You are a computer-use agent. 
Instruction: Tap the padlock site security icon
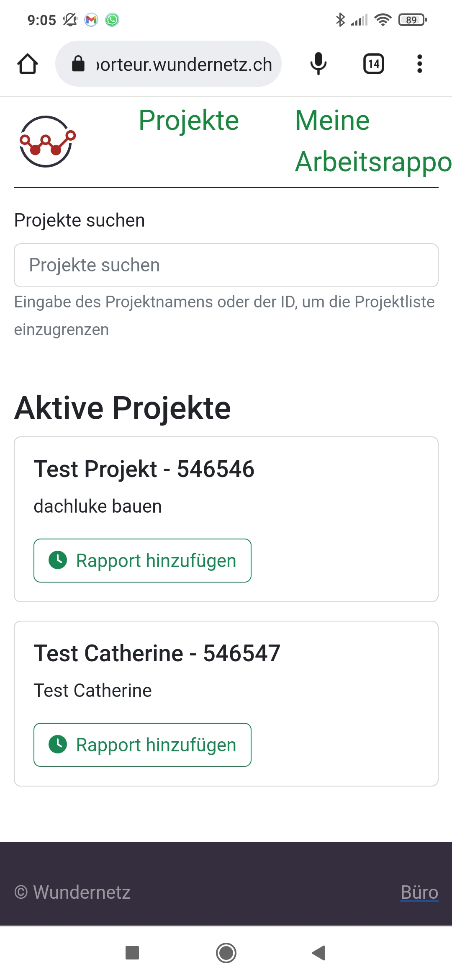(78, 64)
